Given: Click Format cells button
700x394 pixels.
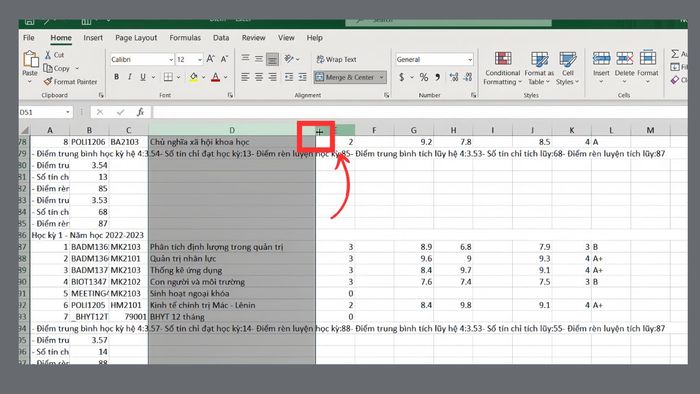Looking at the screenshot, I should click(x=647, y=67).
